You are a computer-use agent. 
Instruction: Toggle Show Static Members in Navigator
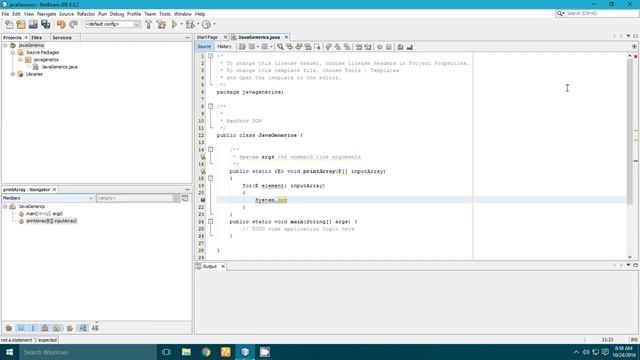pos(33,328)
